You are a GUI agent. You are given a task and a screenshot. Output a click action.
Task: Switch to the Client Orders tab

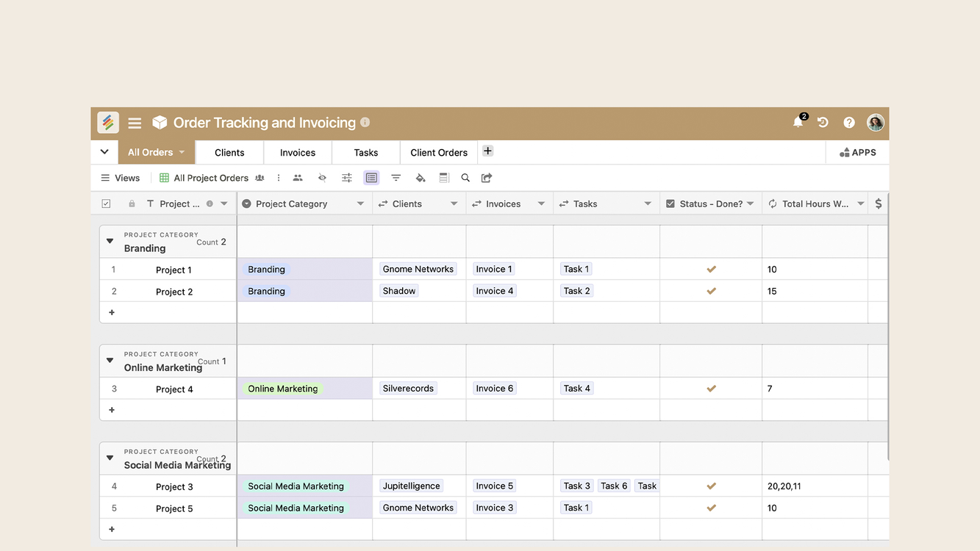[439, 153]
